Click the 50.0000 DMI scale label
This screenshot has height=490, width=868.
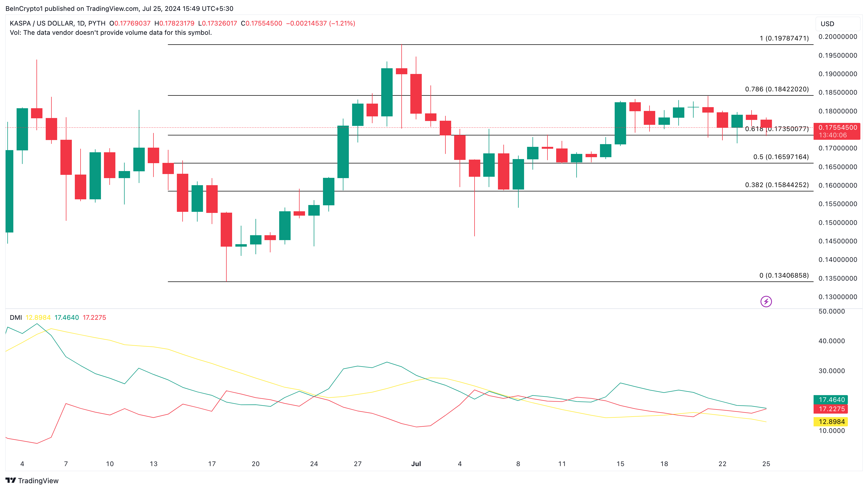click(832, 311)
